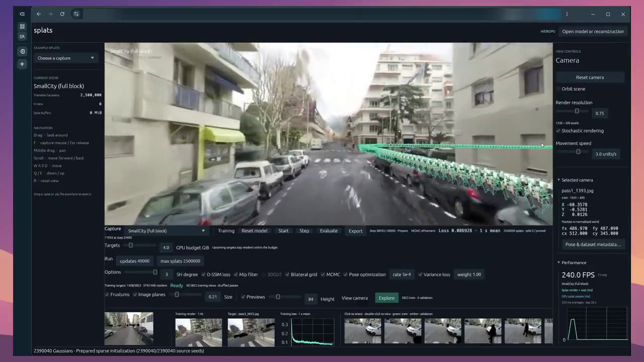The width and height of the screenshot is (644, 362).
Task: Open the list search icon in sidebar
Action: 22,37
